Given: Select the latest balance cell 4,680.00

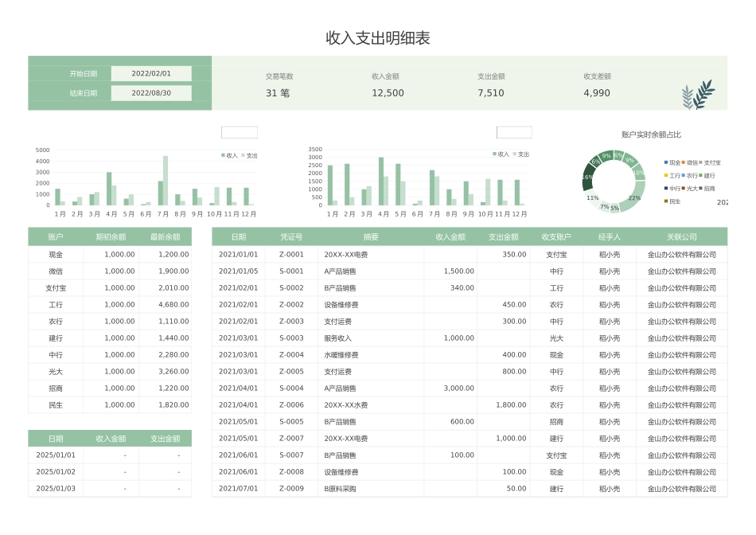Looking at the screenshot, I should coord(166,305).
